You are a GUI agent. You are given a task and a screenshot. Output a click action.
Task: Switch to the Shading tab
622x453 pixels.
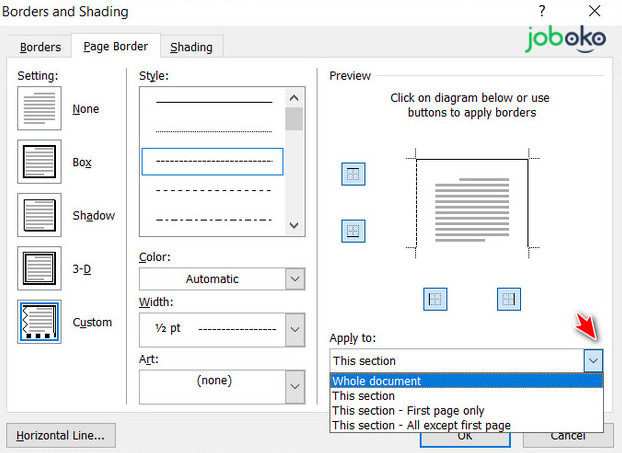[191, 47]
